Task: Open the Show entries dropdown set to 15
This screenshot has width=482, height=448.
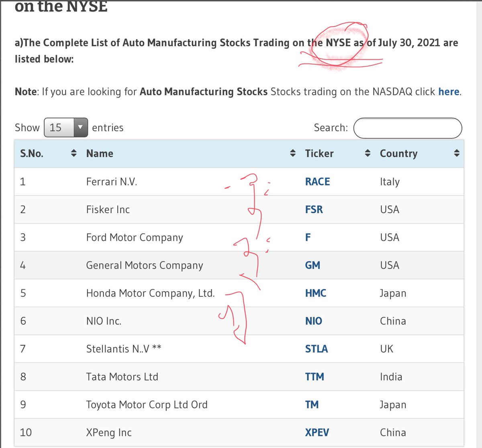Action: [65, 128]
